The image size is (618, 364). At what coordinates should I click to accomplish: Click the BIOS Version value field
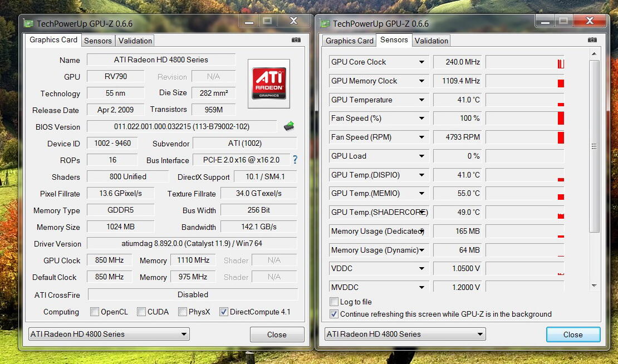coord(182,126)
